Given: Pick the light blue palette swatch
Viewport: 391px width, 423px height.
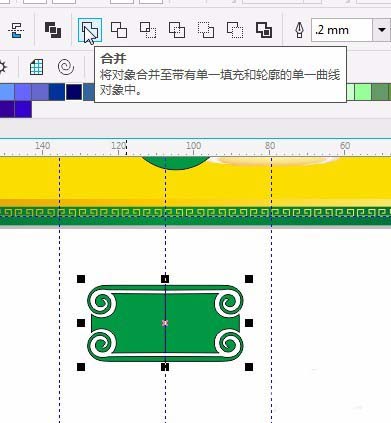Looking at the screenshot, I should pyautogui.click(x=7, y=92).
